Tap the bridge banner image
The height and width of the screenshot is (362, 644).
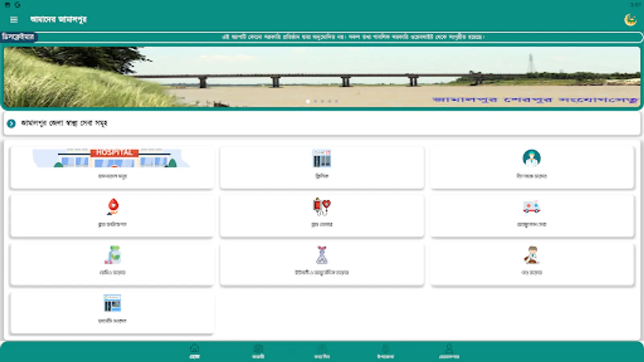322,76
